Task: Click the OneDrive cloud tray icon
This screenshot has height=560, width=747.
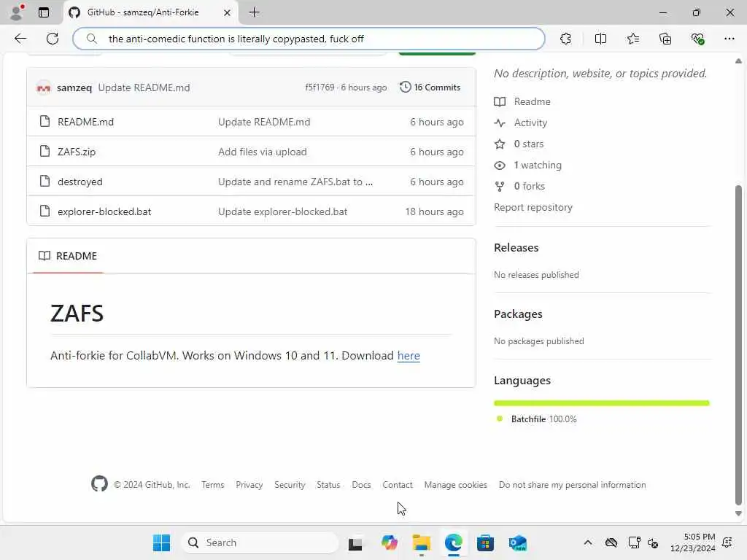Action: [x=611, y=542]
